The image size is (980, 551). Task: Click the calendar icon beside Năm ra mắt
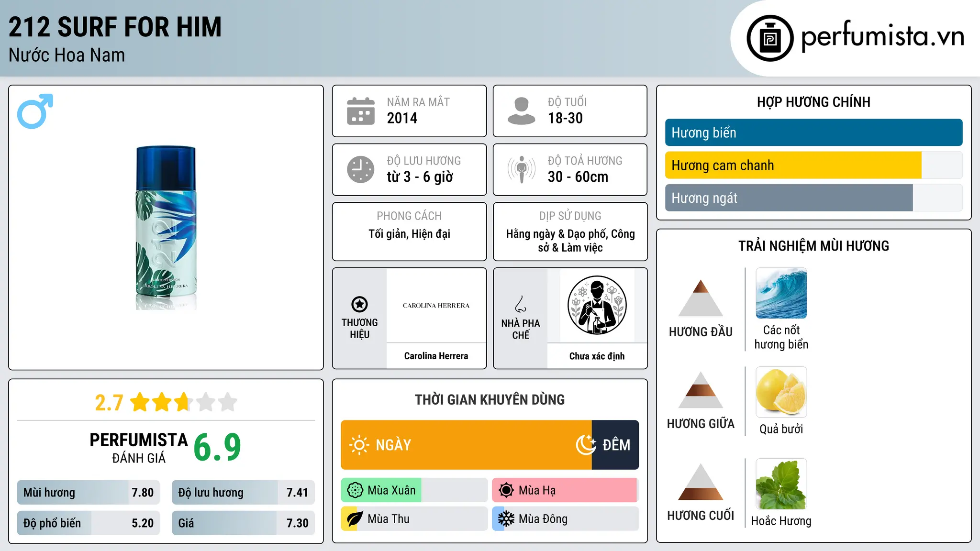tap(361, 111)
